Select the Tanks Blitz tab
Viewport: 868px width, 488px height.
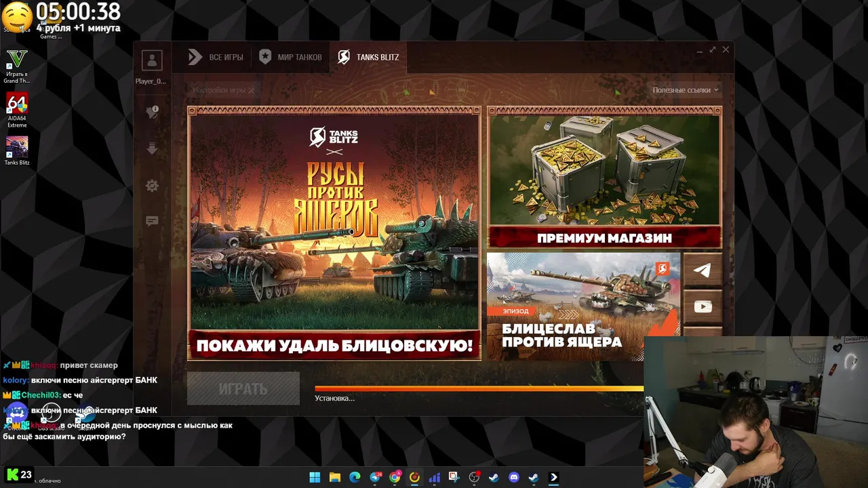click(x=368, y=57)
